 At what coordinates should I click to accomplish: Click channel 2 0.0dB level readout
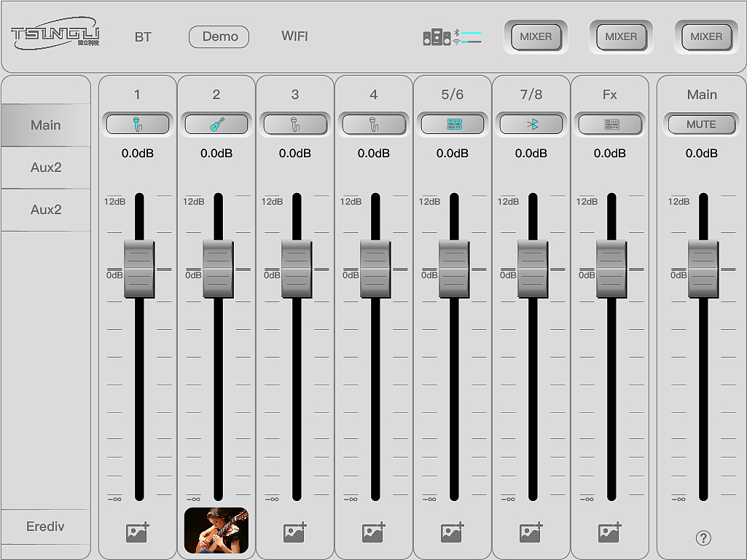click(x=216, y=154)
